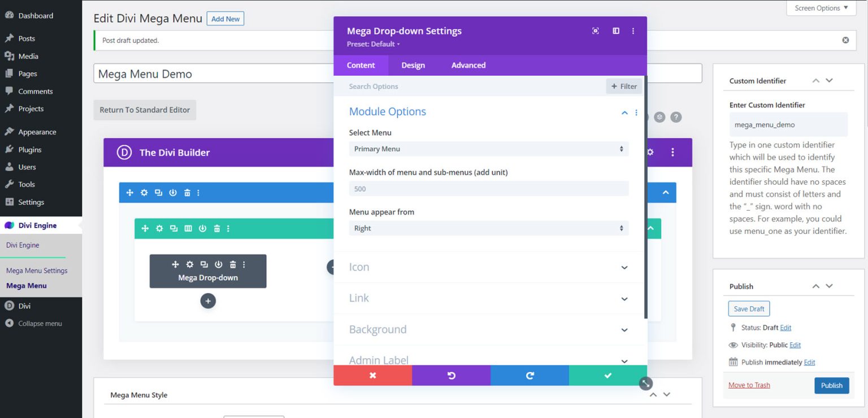Disable the Mega Drop-down module via power icon
Screen dimensions: 868x418
click(218, 264)
